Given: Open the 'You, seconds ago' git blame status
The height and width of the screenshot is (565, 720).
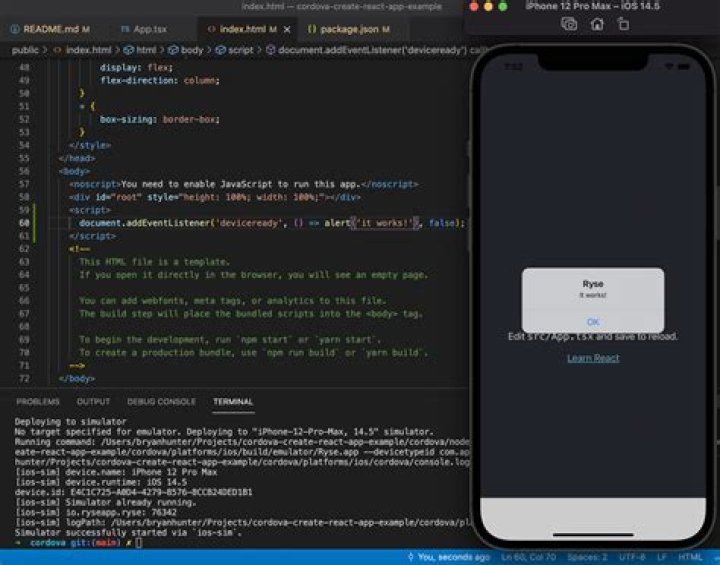Looking at the screenshot, I should click(449, 557).
